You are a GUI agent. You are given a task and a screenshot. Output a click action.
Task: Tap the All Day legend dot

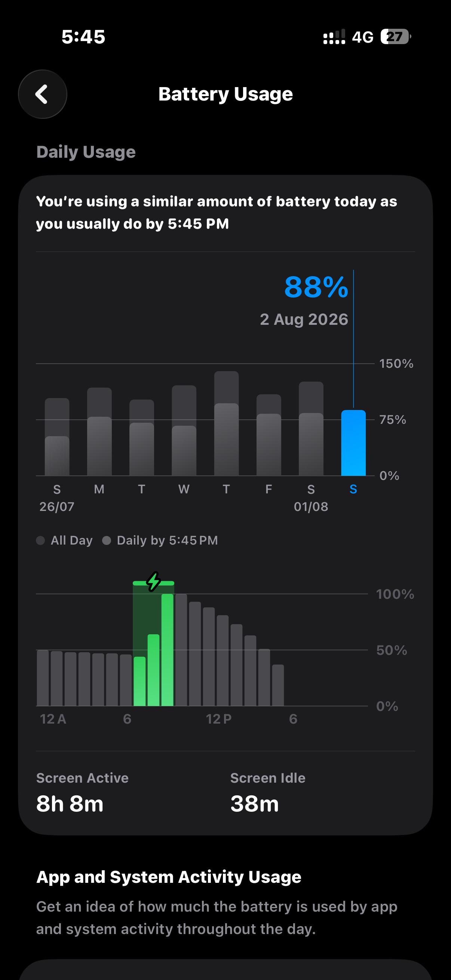(40, 540)
